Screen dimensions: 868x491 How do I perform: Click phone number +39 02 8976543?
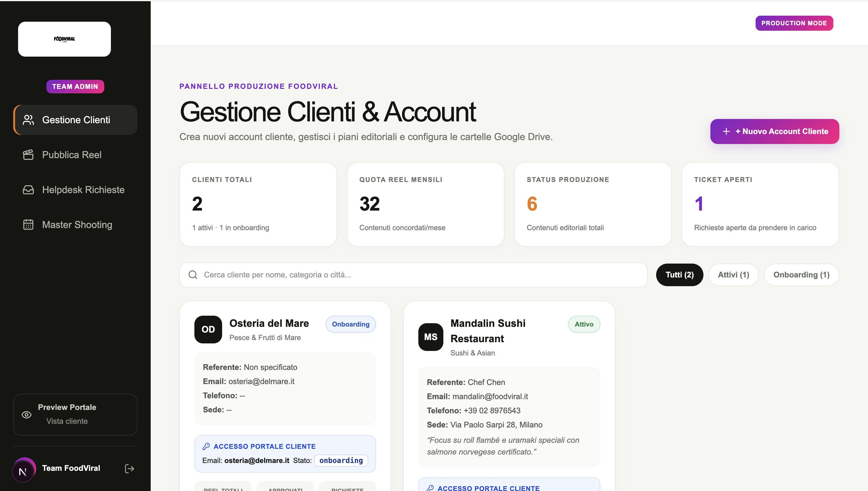tap(492, 411)
